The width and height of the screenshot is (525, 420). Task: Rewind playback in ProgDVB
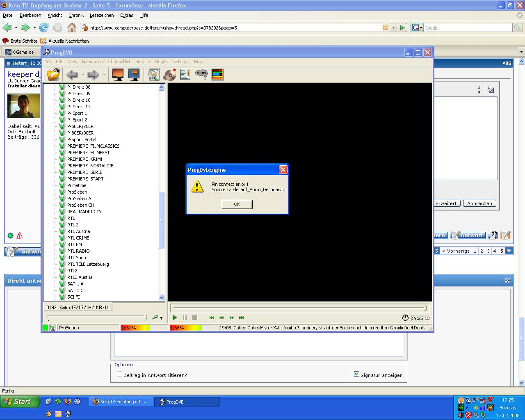coord(221,317)
